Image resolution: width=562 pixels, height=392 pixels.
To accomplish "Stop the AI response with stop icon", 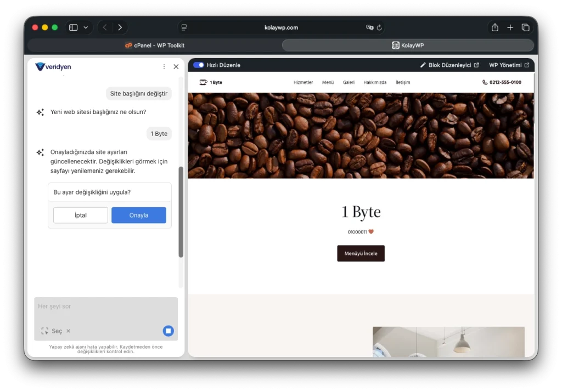I will pos(168,331).
